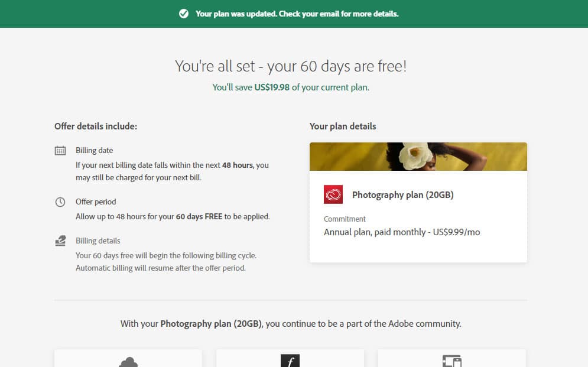Click the Annual plan commitment price text
The image size is (588, 367).
(402, 232)
